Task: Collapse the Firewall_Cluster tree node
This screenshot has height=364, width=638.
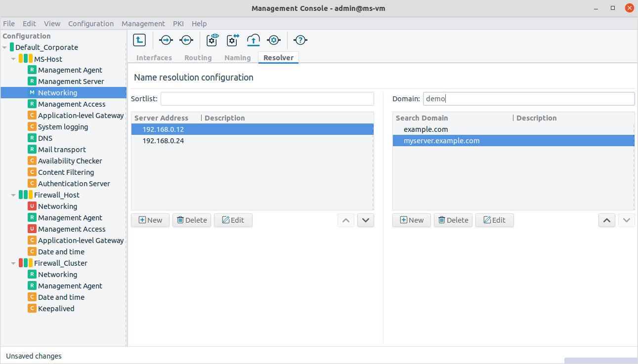Action: point(13,263)
